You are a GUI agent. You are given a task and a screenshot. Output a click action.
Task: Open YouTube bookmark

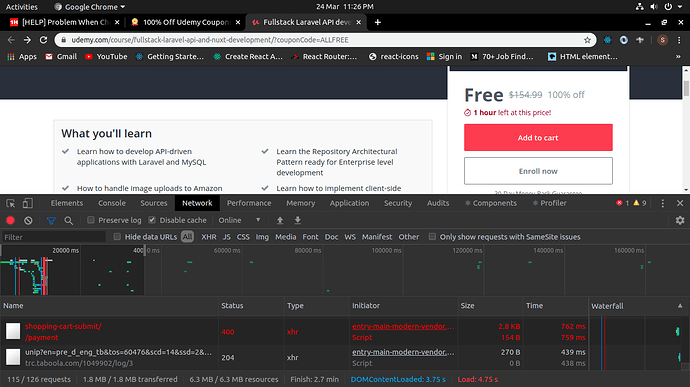106,56
